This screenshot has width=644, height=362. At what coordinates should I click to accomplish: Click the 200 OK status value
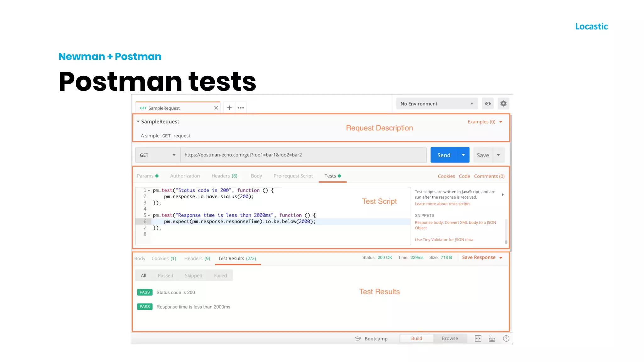pyautogui.click(x=385, y=258)
